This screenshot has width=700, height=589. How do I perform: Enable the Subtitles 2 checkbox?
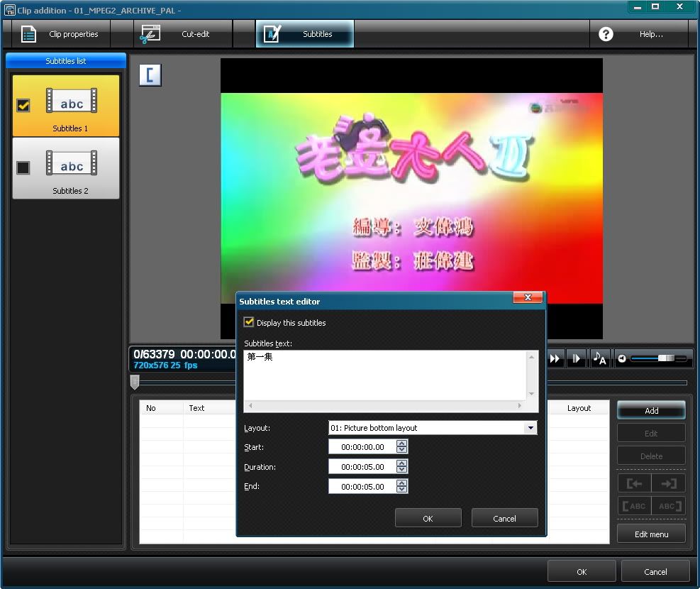point(23,167)
